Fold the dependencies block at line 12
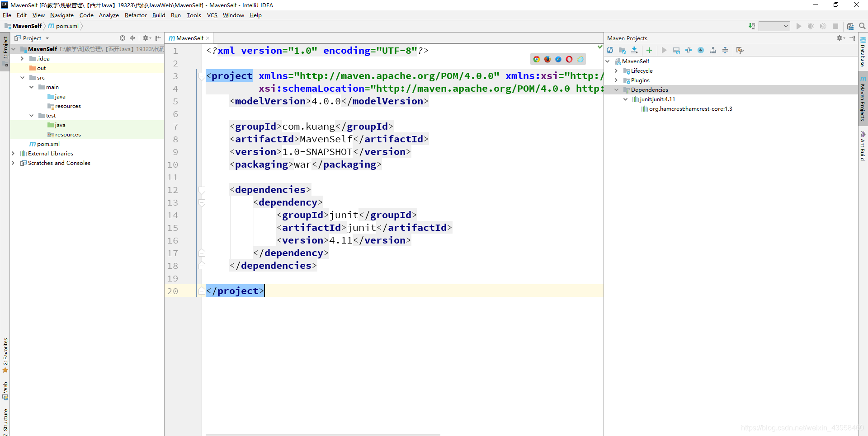Viewport: 868px width, 436px height. coord(202,190)
